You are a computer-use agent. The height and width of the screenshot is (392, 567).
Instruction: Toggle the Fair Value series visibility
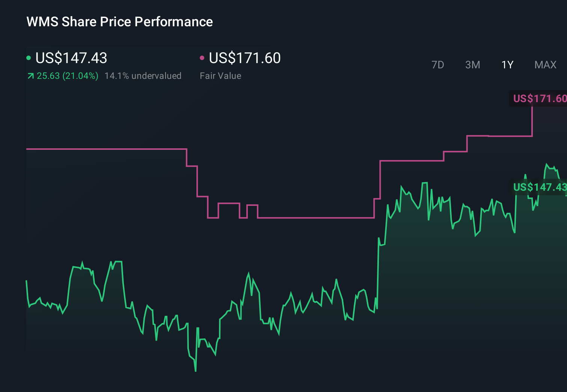(244, 58)
